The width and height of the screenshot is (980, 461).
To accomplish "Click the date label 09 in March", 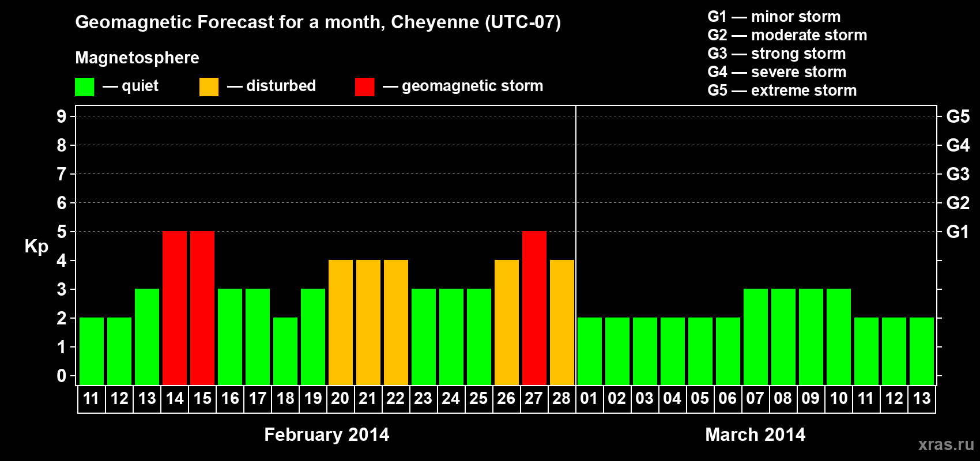I will click(x=811, y=399).
